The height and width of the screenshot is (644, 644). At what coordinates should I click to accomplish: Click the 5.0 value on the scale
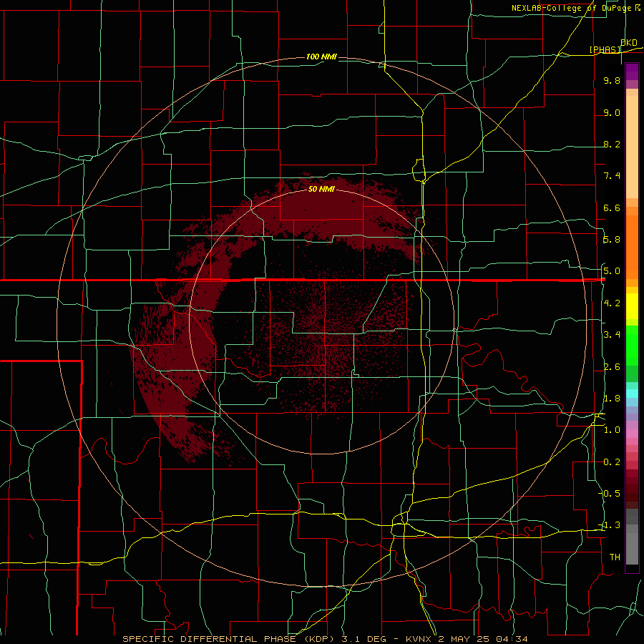(x=612, y=271)
